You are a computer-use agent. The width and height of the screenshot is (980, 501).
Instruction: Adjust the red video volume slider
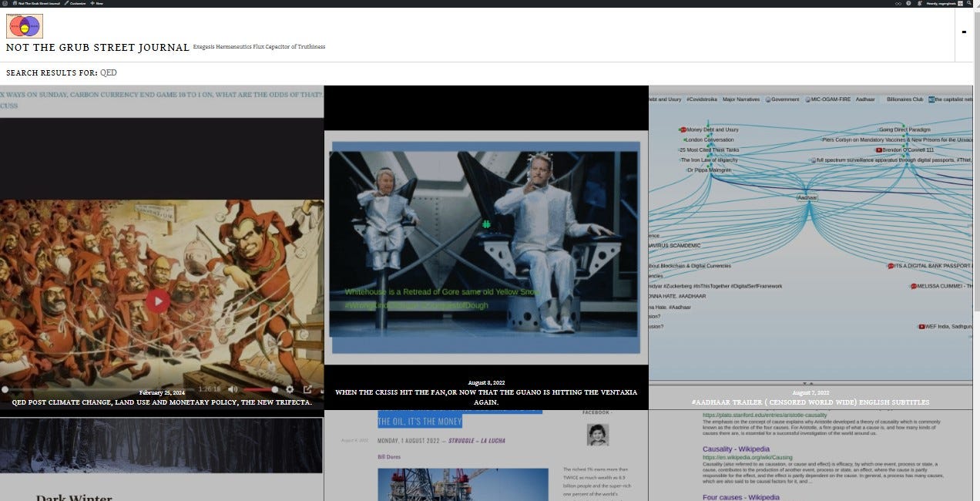(260, 389)
